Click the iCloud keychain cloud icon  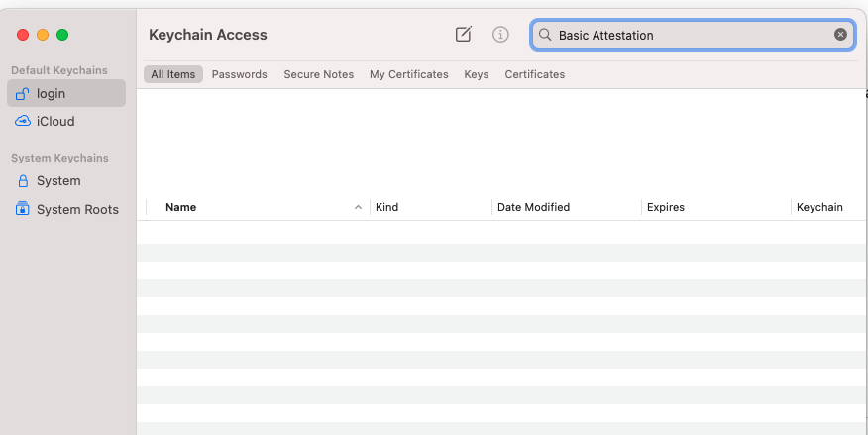click(23, 122)
